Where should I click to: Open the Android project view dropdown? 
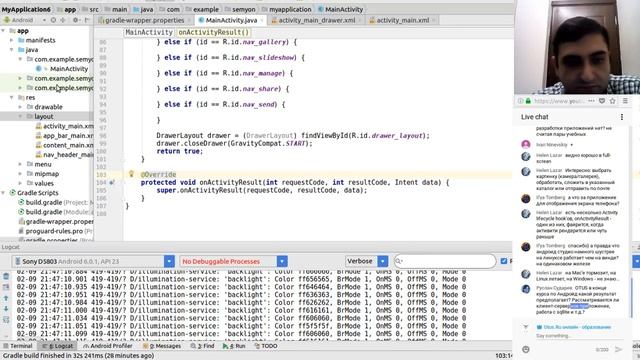coord(24,20)
